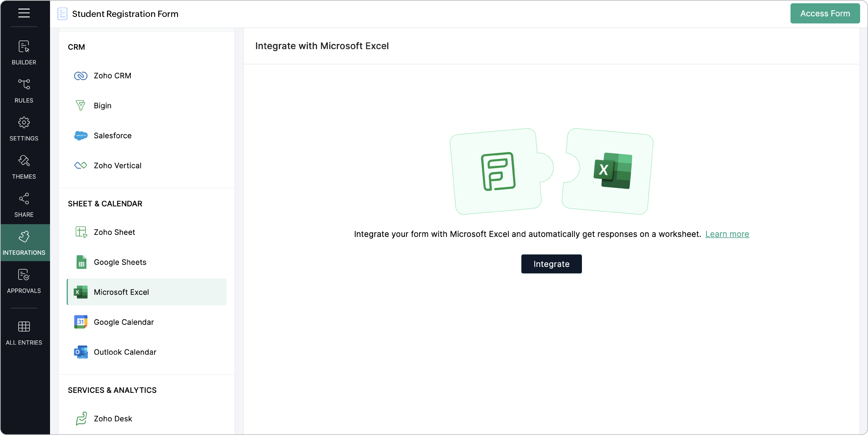Viewport: 868px width, 435px height.
Task: Click the Google Calendar icon
Action: (80, 322)
